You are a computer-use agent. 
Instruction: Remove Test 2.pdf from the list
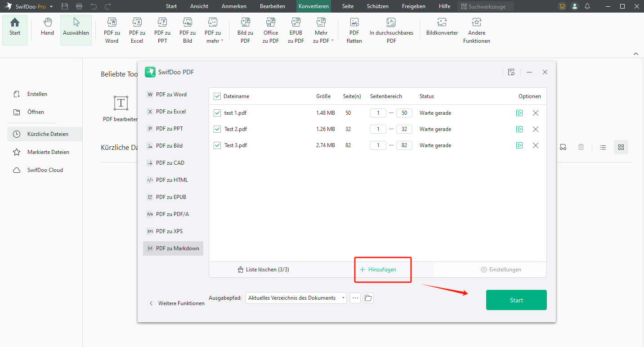click(x=536, y=129)
